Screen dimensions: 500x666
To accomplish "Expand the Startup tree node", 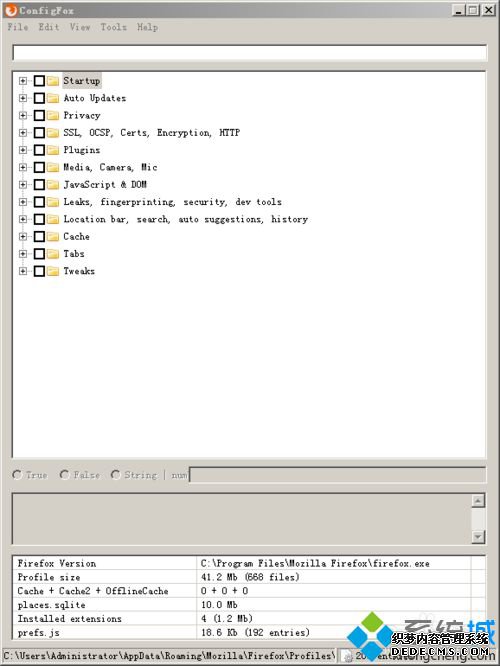I will [x=23, y=81].
